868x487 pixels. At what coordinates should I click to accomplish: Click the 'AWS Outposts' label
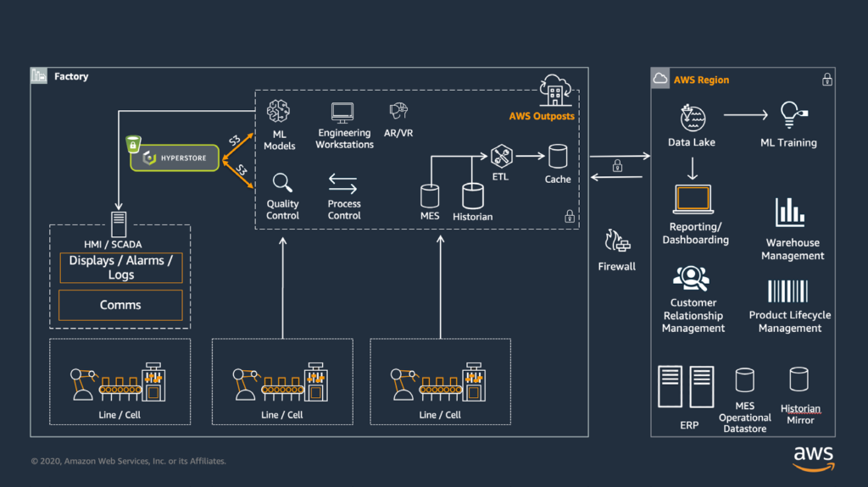tap(542, 116)
